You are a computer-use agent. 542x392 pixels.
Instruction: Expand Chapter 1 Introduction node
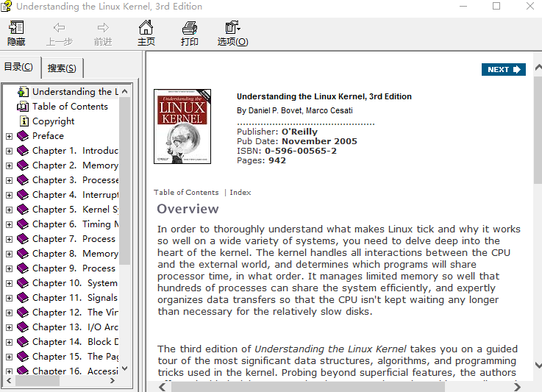9,151
